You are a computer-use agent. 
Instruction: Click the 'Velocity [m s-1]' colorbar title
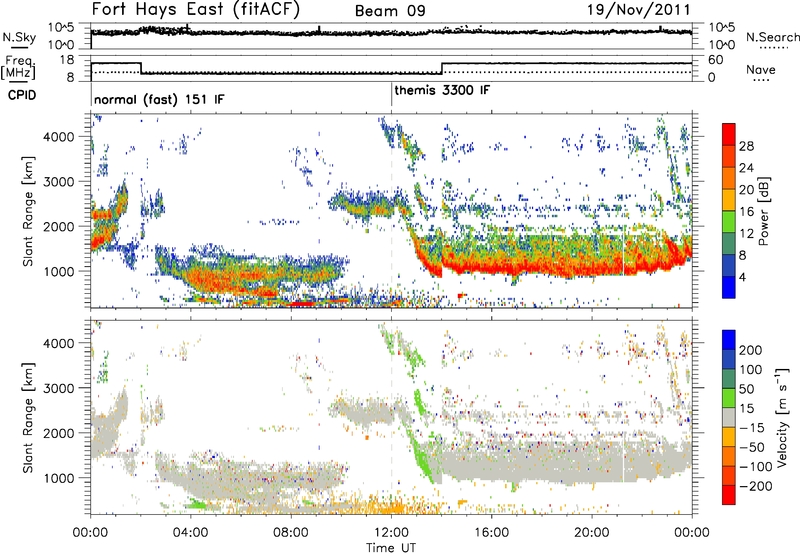coord(782,417)
